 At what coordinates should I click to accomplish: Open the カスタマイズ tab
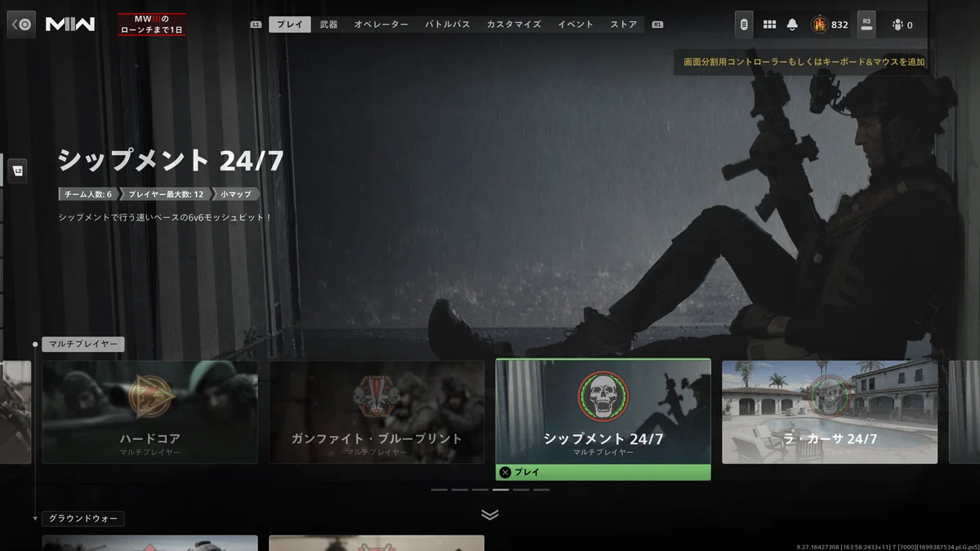point(514,24)
